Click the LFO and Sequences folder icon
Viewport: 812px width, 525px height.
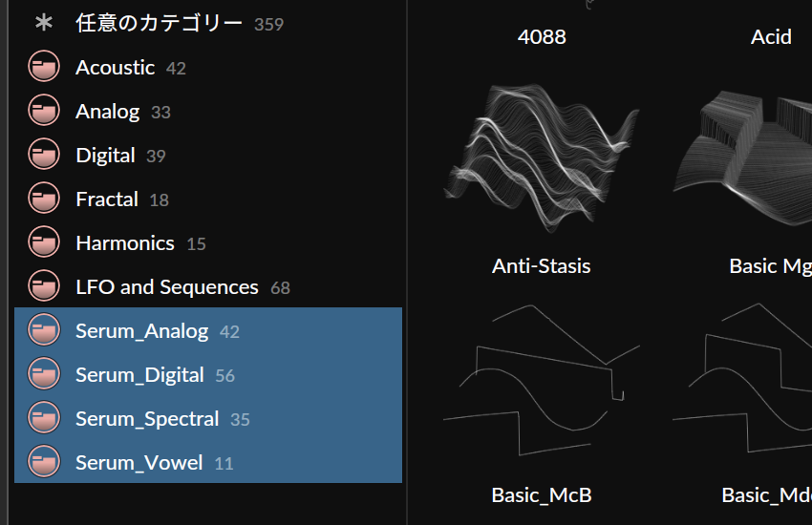(x=44, y=286)
